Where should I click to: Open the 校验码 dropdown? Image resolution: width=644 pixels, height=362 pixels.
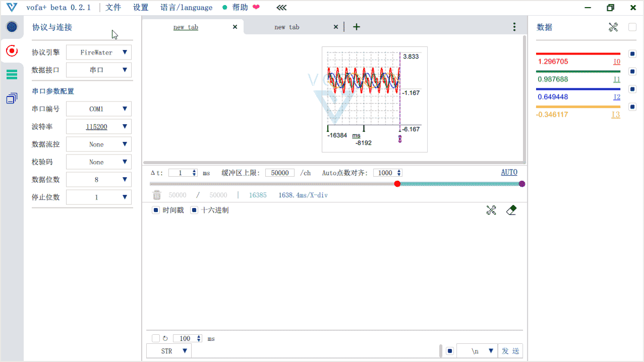point(99,162)
